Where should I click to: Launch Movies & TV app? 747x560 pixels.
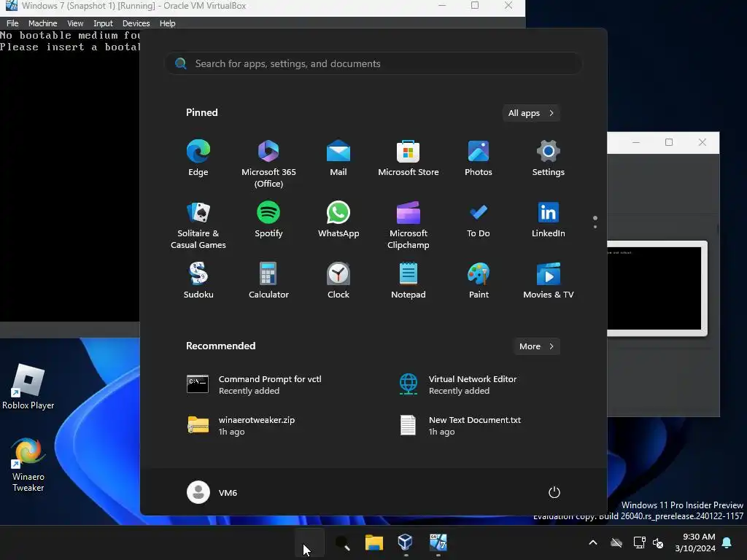coord(549,281)
